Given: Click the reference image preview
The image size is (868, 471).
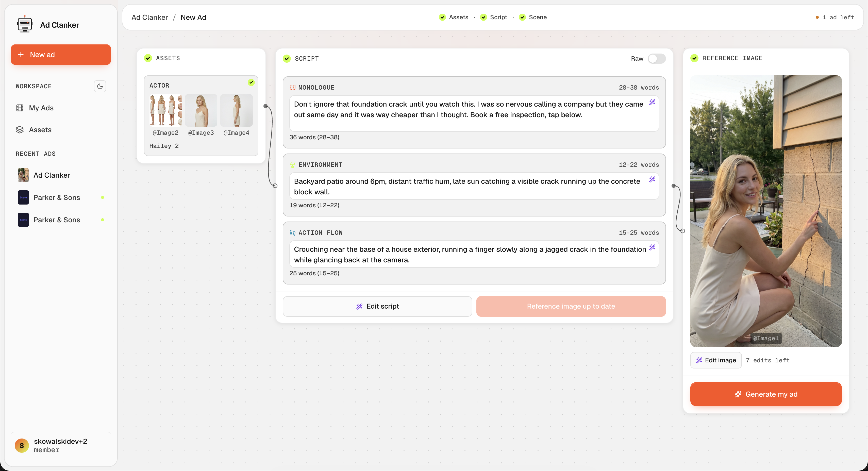Looking at the screenshot, I should pyautogui.click(x=765, y=211).
